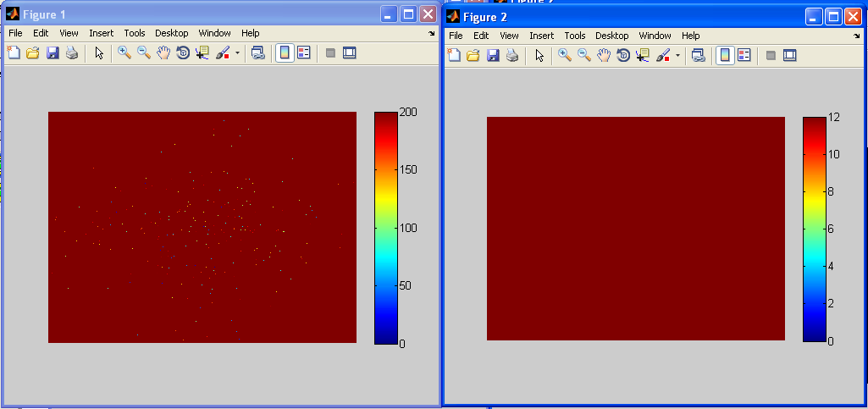Screen dimensions: 868x409
Task: Select Pan hand tool in Figure 1
Action: [x=163, y=53]
